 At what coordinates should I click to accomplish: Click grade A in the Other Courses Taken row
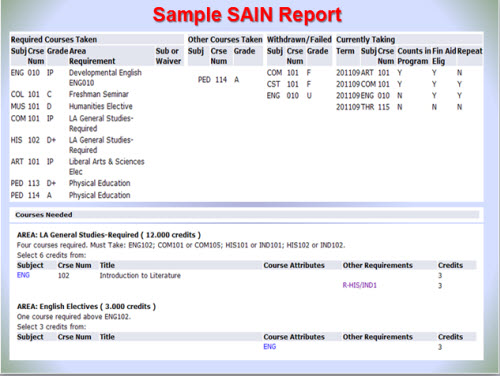[x=236, y=80]
